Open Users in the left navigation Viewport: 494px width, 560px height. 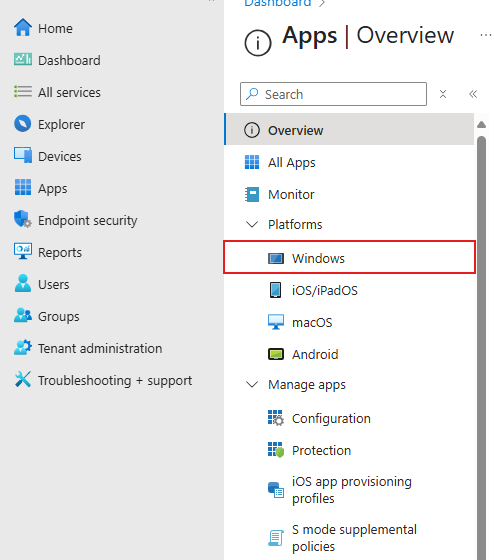click(54, 284)
